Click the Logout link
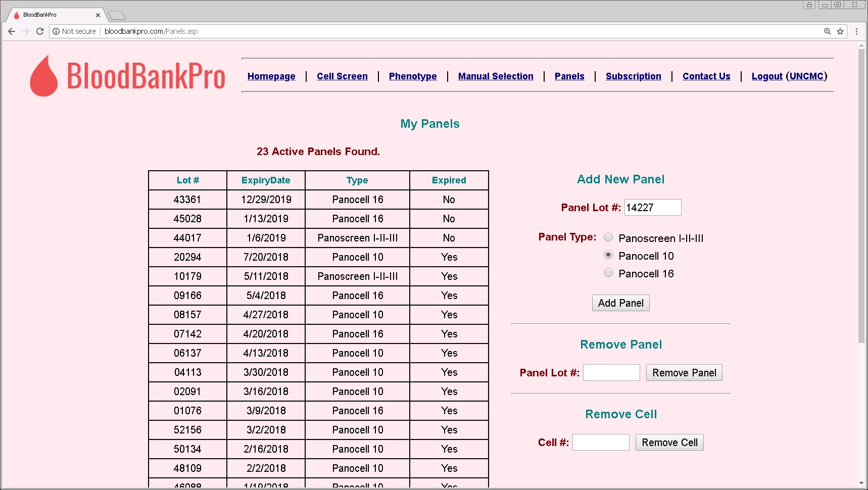This screenshot has height=490, width=868. point(767,76)
